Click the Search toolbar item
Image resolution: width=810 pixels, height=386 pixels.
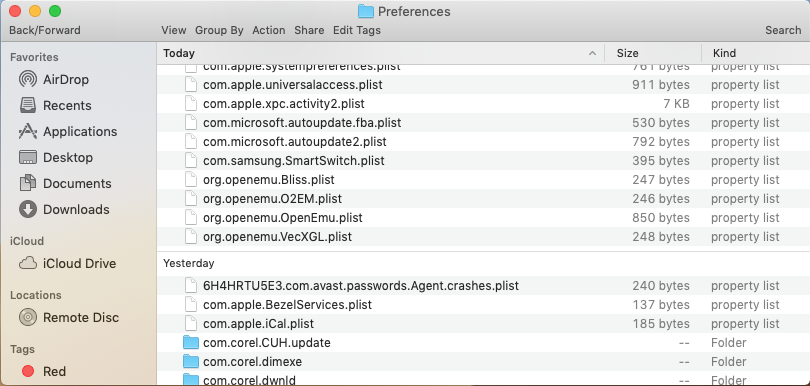[783, 30]
